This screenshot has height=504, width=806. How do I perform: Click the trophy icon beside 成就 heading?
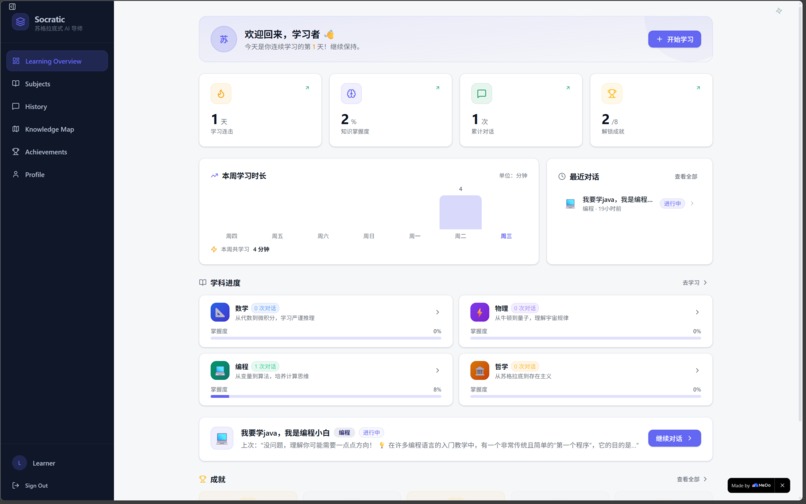[203, 479]
